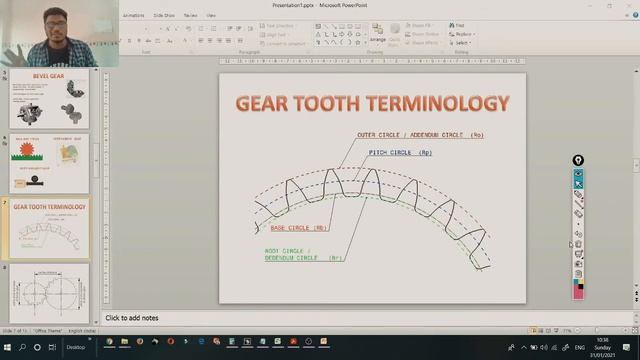This screenshot has width=640, height=360.
Task: Click the Base Circle (Rb) label
Action: click(x=299, y=228)
